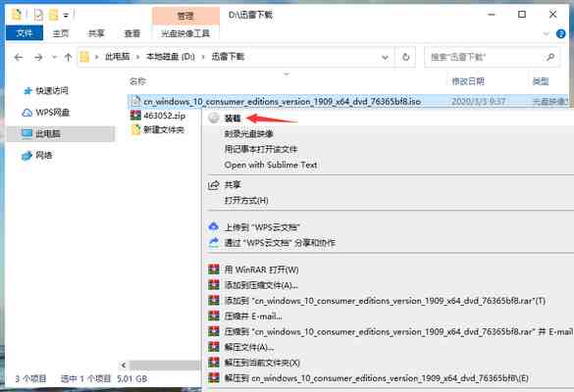574x392 pixels.
Task: Choose open with Notepad entry
Action: [261, 149]
